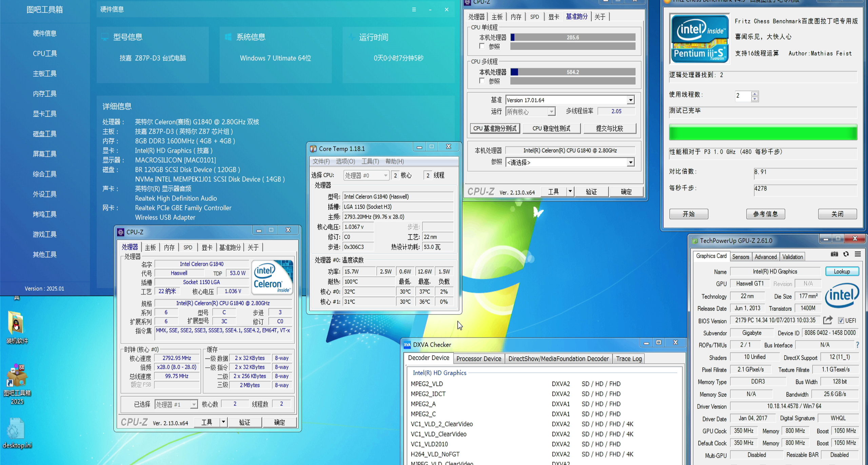This screenshot has width=868, height=465.
Task: Click the 指令集 instruction list box
Action: pos(224,333)
